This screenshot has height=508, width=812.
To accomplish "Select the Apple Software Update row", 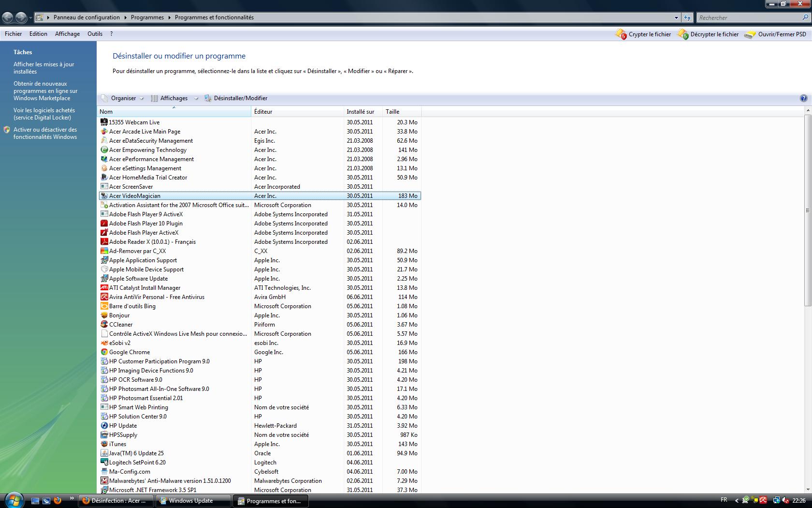I will coord(260,279).
